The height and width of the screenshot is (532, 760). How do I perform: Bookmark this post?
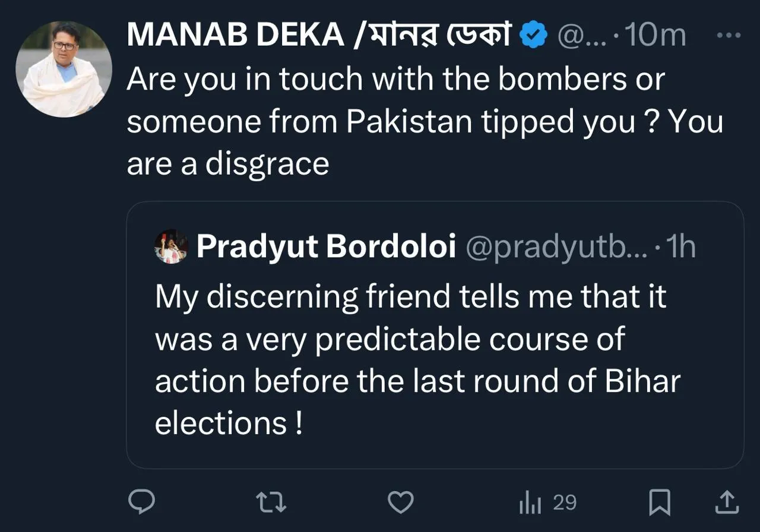coord(660,502)
